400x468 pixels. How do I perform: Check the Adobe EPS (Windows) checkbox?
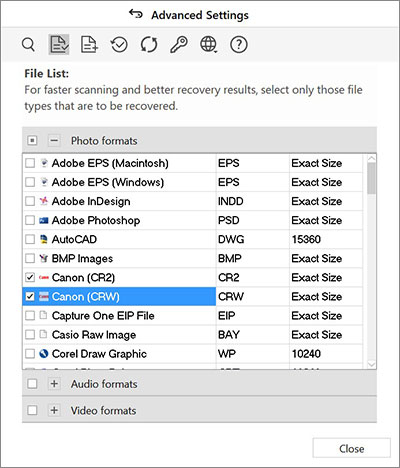click(30, 182)
